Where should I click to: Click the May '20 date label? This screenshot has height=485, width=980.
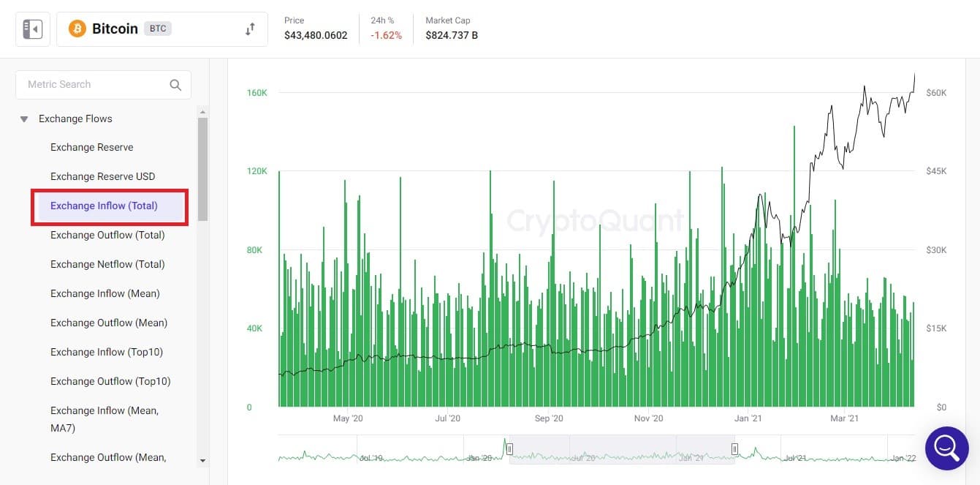click(348, 418)
